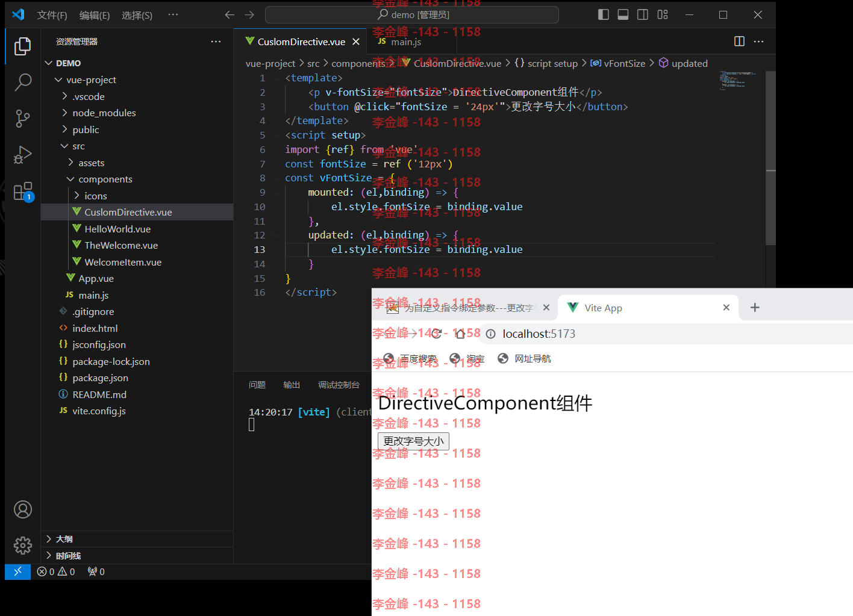Viewport: 853px width, 616px height.
Task: Go to browser home page
Action: click(x=460, y=334)
